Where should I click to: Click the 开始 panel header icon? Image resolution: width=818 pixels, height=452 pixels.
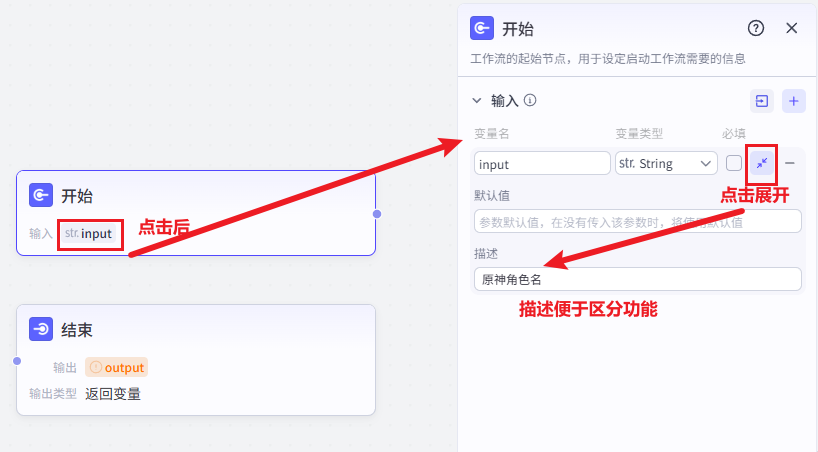point(482,28)
